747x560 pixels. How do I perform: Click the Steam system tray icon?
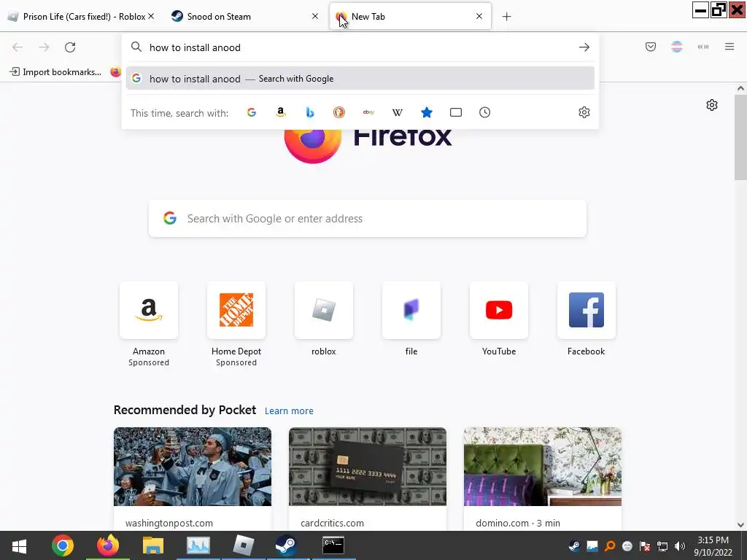(x=575, y=546)
